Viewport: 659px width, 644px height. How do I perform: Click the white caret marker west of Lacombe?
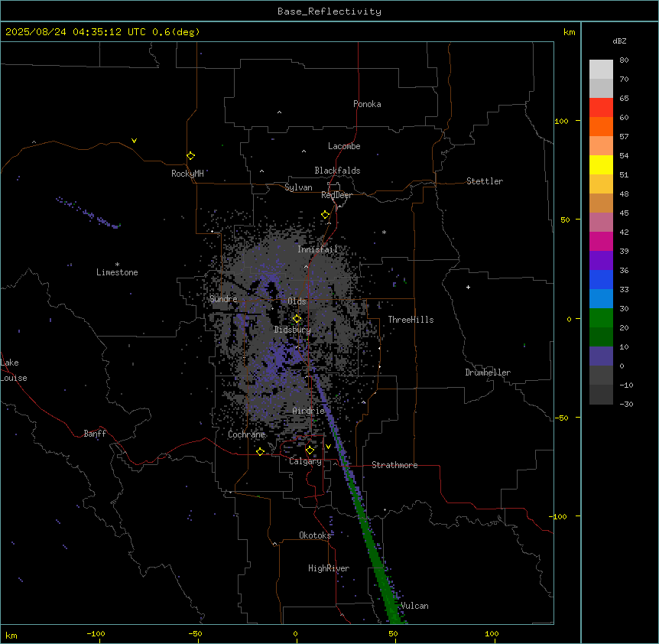point(304,151)
